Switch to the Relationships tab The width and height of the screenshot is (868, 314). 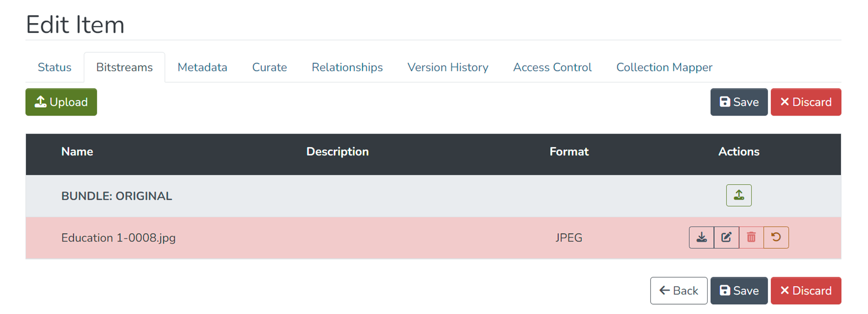[x=347, y=67]
